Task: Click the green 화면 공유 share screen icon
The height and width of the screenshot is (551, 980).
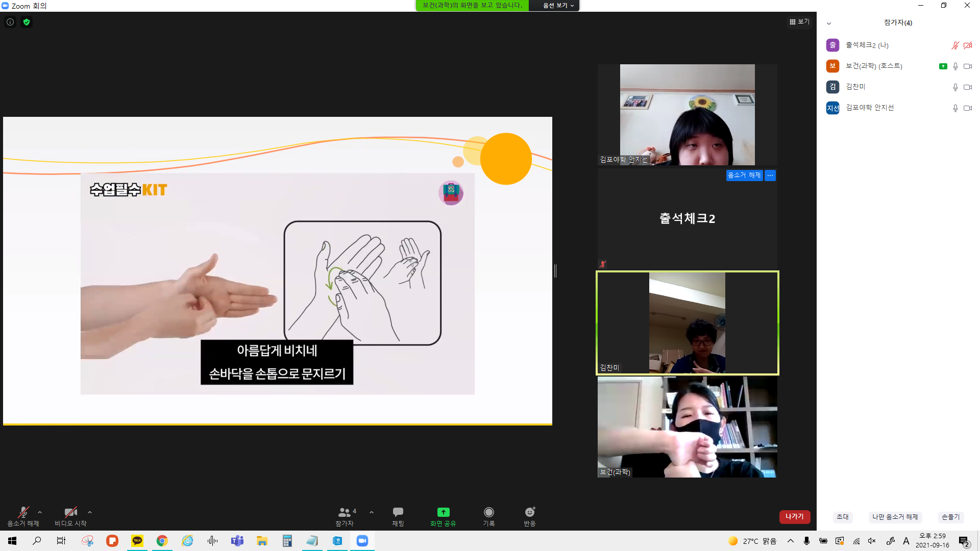Action: (x=443, y=512)
